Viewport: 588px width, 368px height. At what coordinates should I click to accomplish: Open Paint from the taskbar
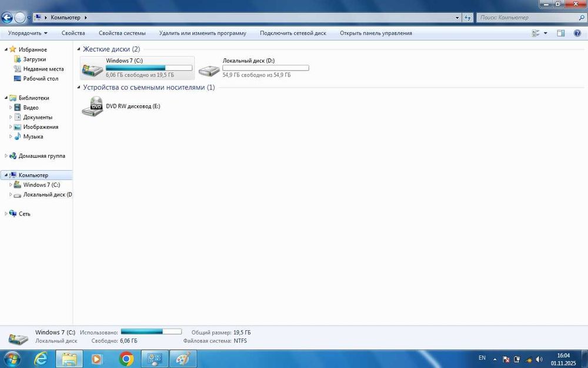click(183, 359)
